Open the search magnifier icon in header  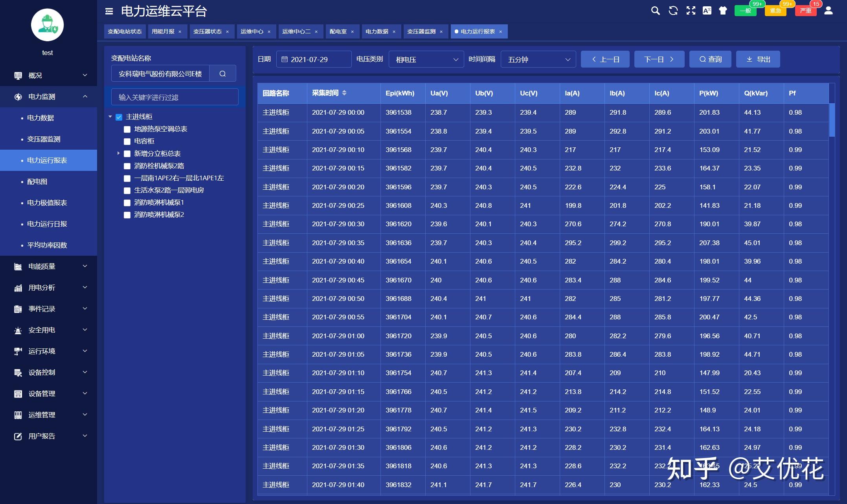click(x=655, y=11)
